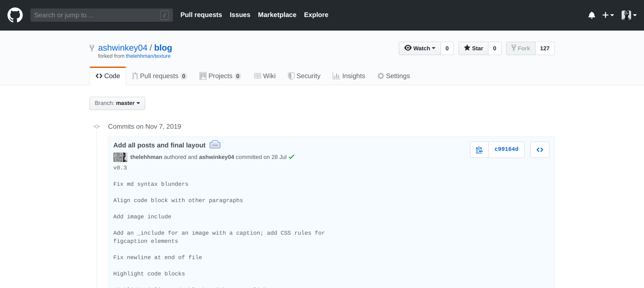Open the Security tab
644x288 pixels.
304,76
